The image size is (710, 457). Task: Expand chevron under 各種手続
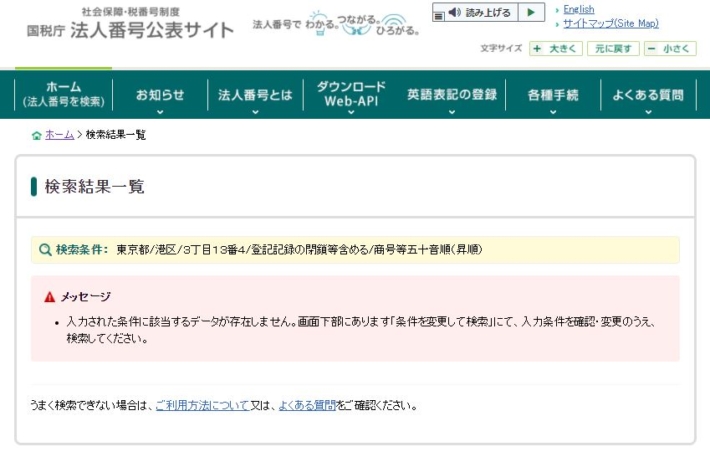(x=553, y=112)
